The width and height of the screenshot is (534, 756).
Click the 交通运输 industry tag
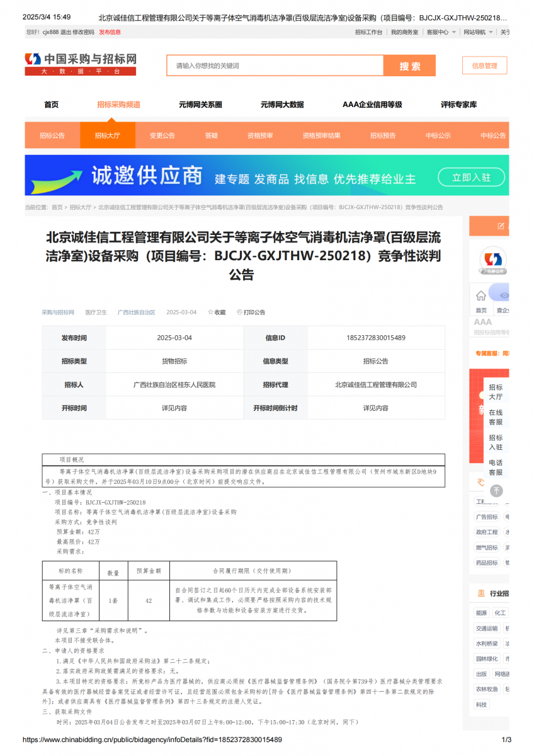[487, 628]
